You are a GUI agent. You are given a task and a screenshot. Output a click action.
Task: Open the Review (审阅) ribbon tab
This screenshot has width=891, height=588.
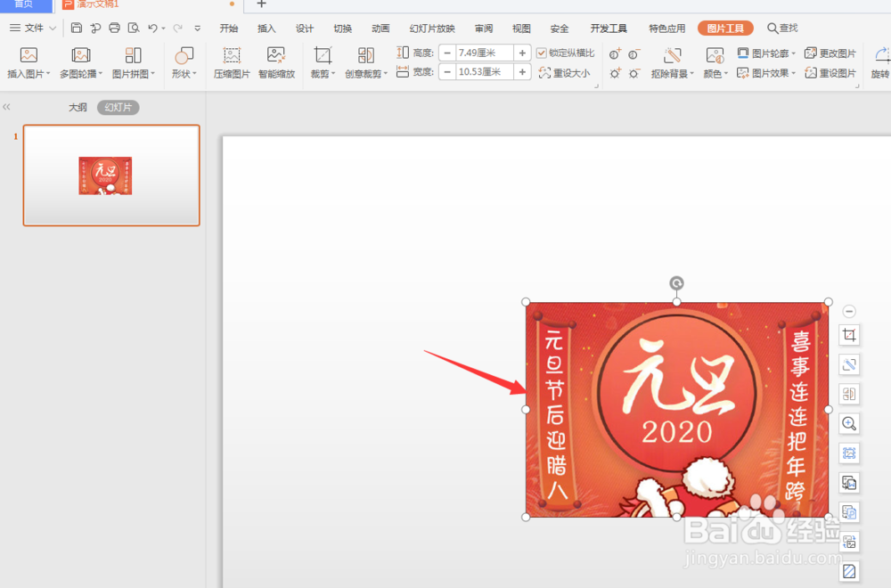484,29
